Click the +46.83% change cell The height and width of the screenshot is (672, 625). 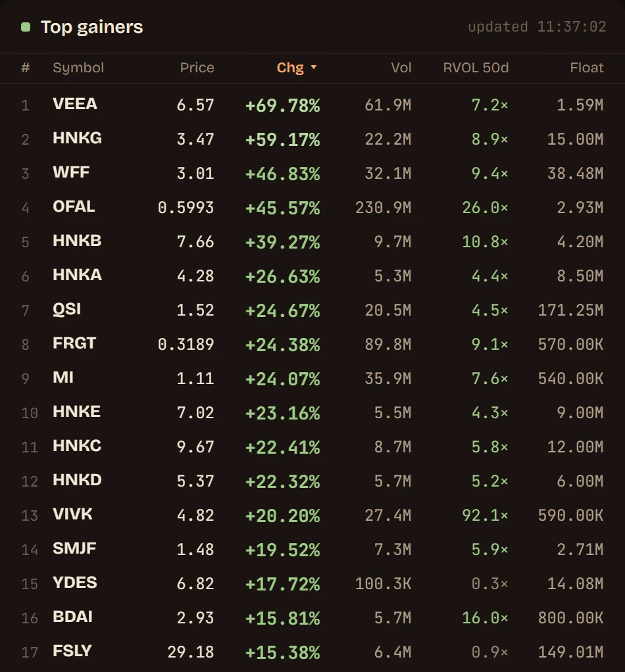[282, 174]
